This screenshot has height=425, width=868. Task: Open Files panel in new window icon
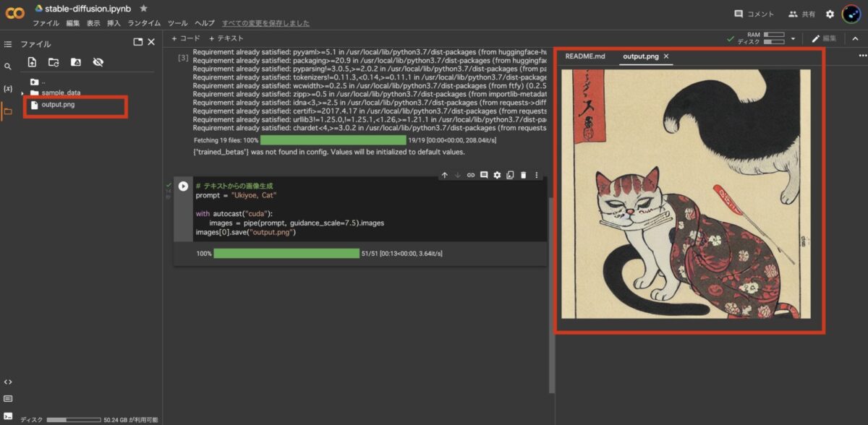point(137,42)
